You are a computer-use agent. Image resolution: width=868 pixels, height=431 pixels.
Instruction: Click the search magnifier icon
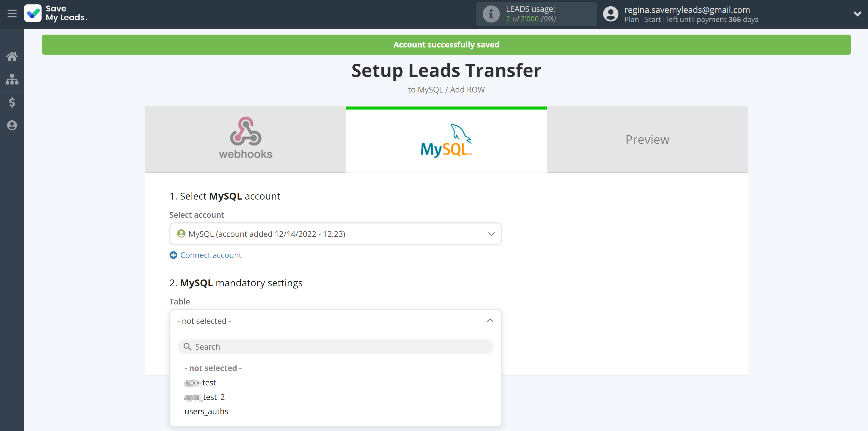[187, 347]
